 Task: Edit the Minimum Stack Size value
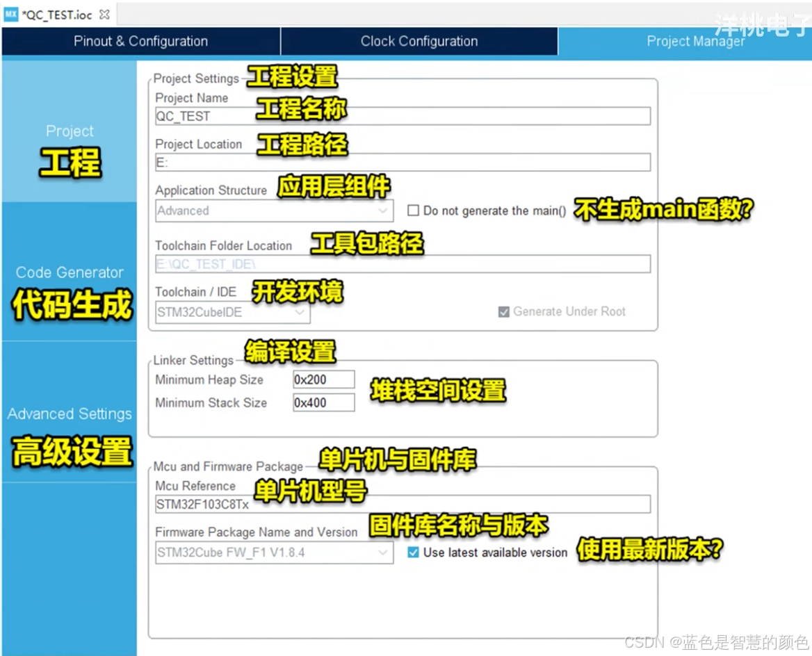pos(324,402)
